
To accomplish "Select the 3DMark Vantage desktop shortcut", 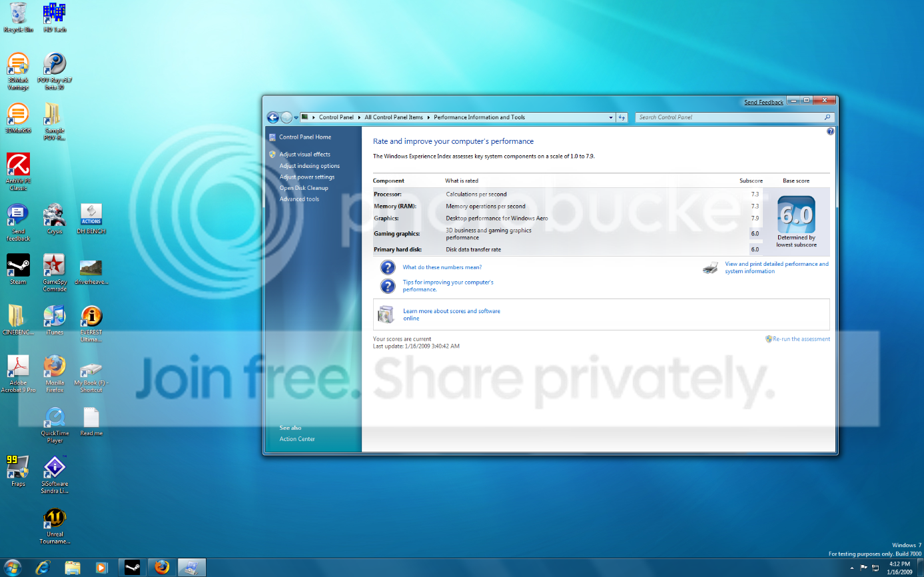I will (18, 71).
